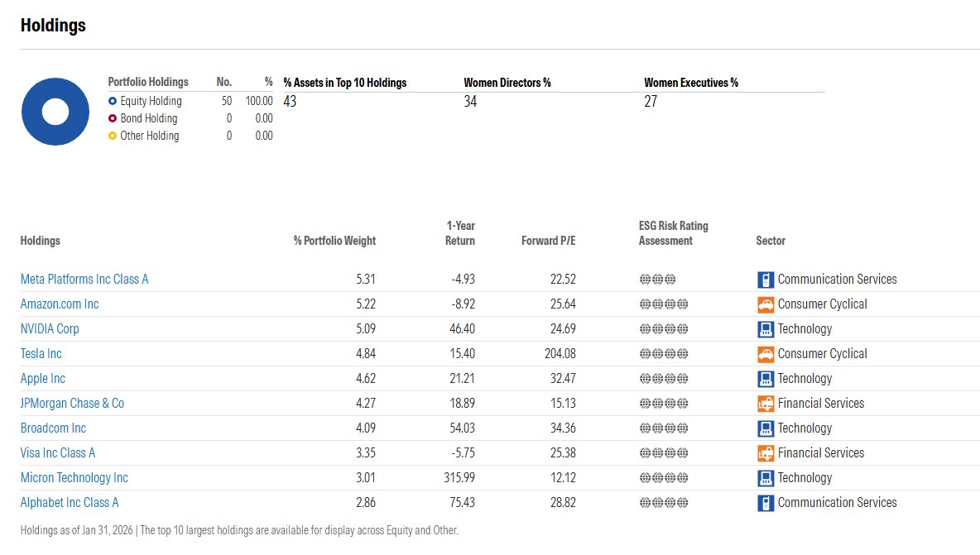980x555 pixels.
Task: Open the Visa Inc Class A link
Action: (57, 452)
